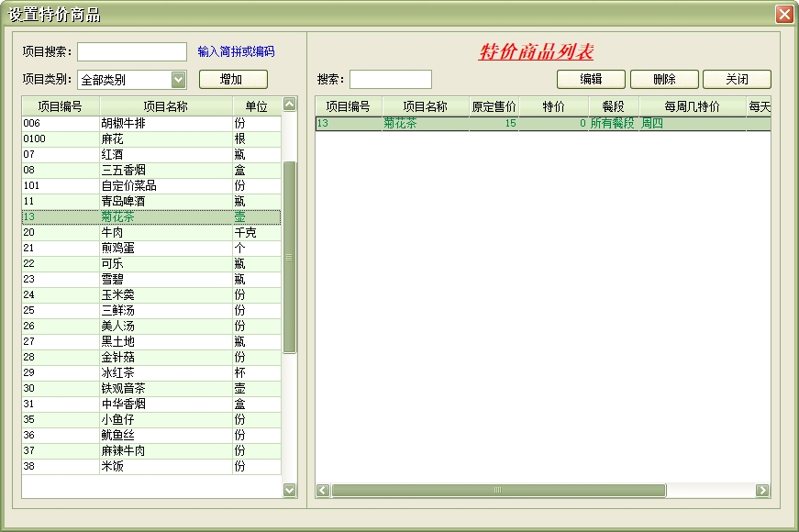Click the 项目搜索 input field

click(132, 52)
